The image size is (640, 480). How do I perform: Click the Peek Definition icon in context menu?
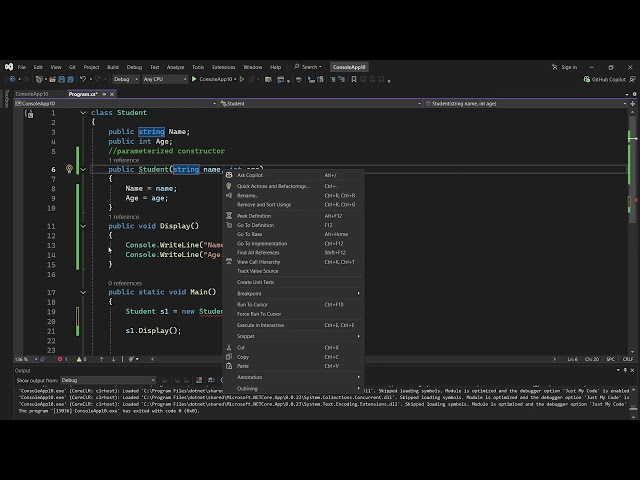pyautogui.click(x=229, y=216)
